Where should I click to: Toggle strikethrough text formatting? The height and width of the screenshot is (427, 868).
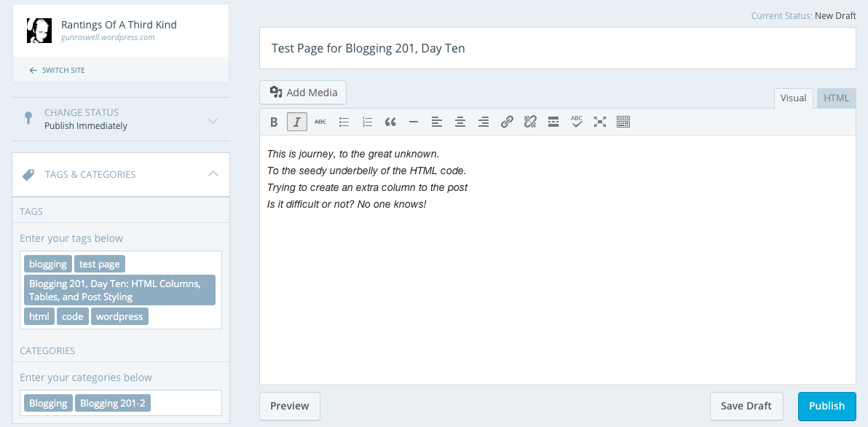320,122
